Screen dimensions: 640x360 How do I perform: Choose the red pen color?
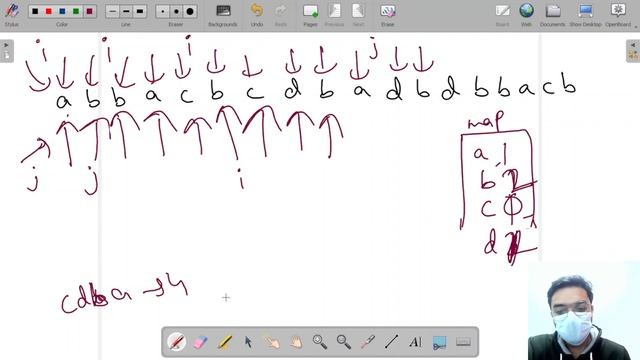[49, 11]
